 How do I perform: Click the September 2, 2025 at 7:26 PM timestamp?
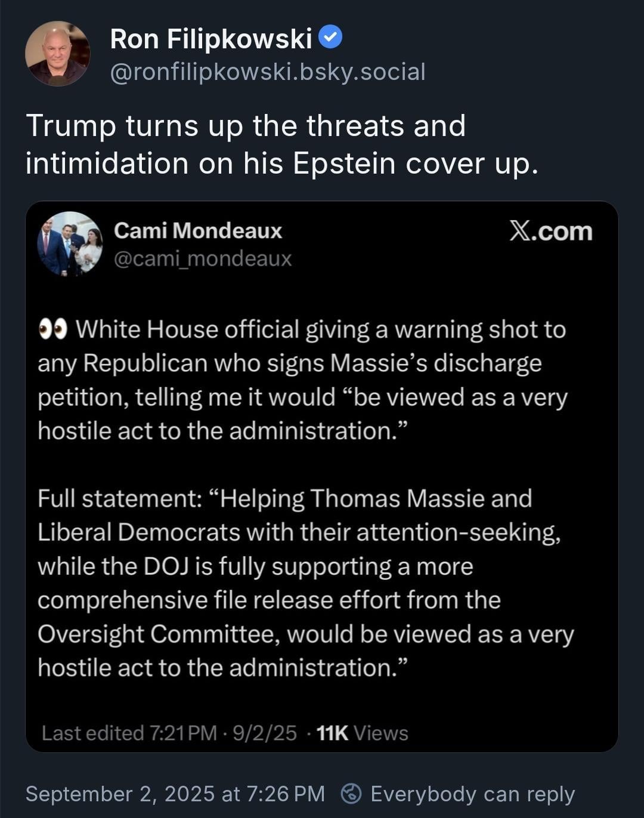175,794
